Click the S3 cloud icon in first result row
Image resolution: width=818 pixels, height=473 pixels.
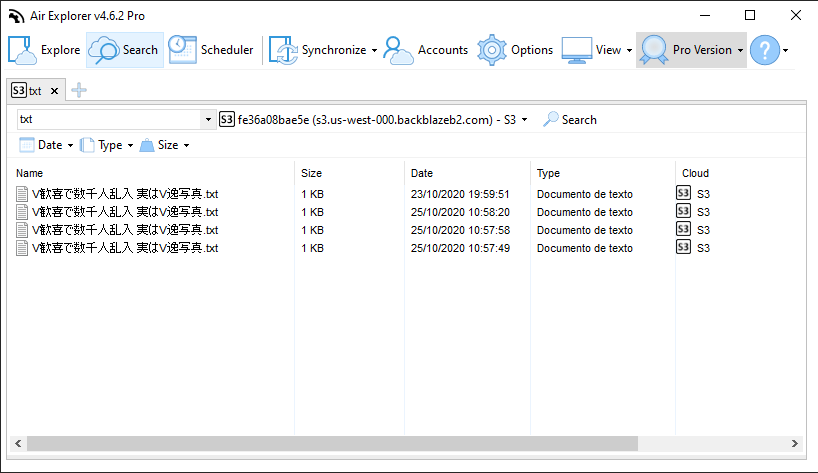coord(683,193)
